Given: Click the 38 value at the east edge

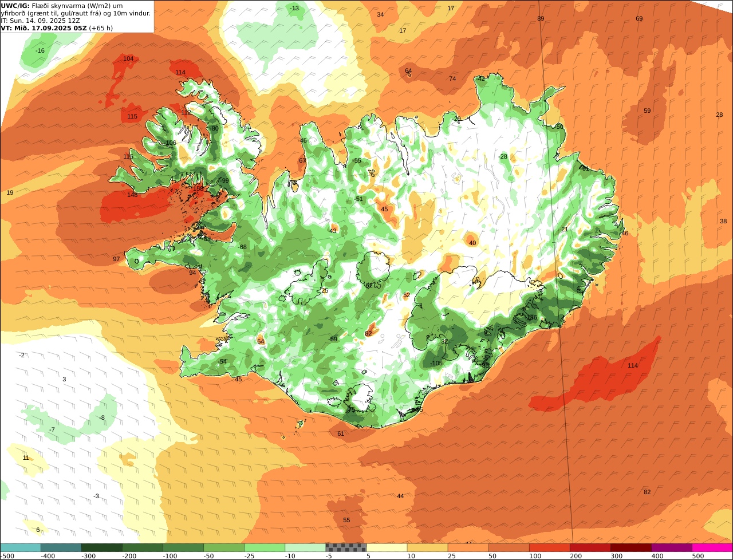Looking at the screenshot, I should (x=723, y=222).
